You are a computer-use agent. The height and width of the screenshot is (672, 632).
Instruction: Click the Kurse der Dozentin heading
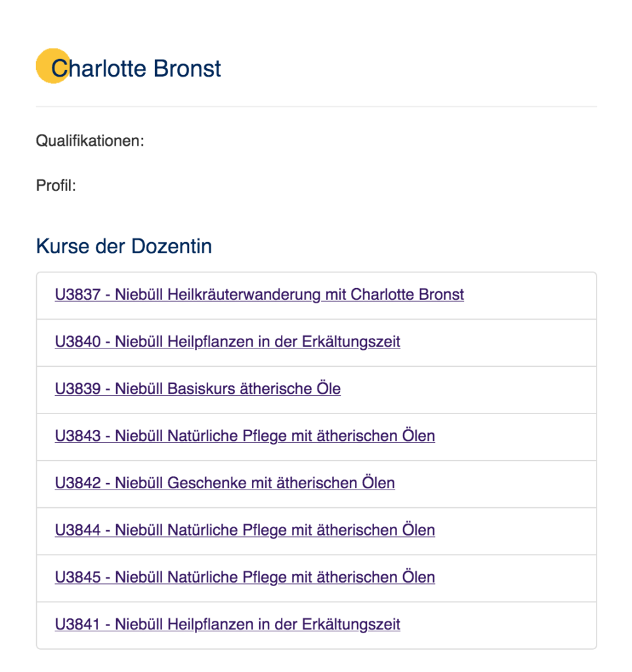(x=124, y=247)
